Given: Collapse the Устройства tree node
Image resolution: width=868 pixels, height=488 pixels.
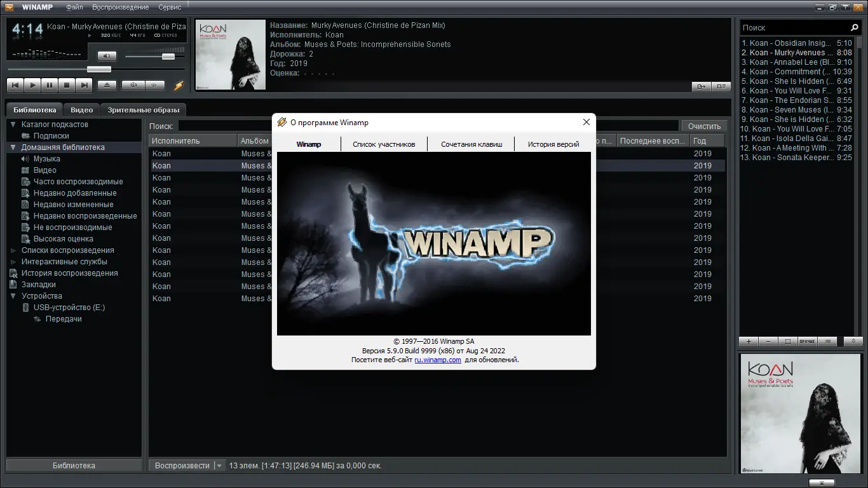Looking at the screenshot, I should coord(13,296).
